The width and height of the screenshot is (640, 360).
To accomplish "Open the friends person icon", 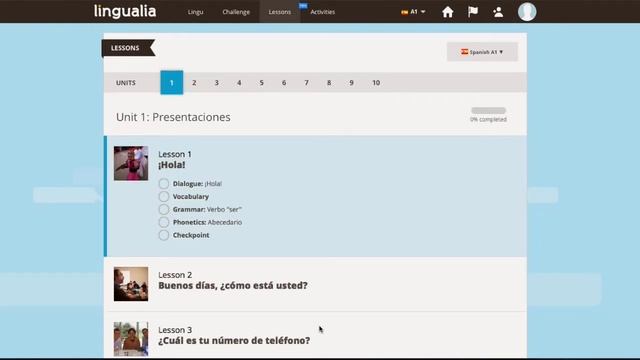I will click(498, 12).
